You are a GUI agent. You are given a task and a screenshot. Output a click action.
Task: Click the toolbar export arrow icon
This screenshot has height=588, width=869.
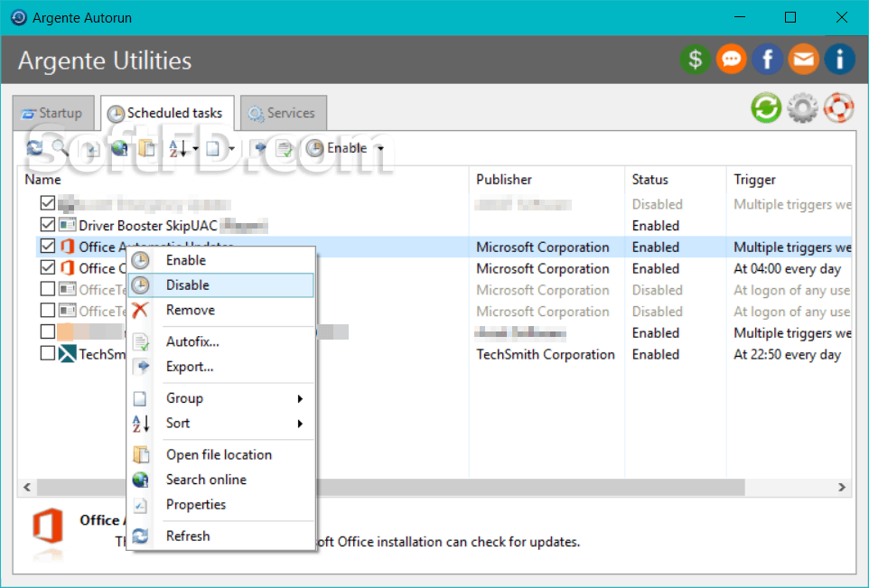(x=260, y=148)
